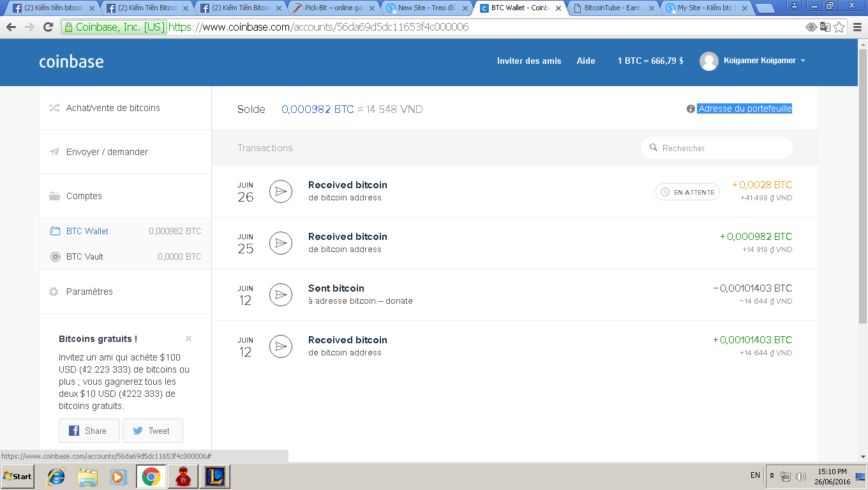Screen dimensions: 868x490
Task: Expand the Koigamer Koigamer account dropdown arrow
Action: 803,61
